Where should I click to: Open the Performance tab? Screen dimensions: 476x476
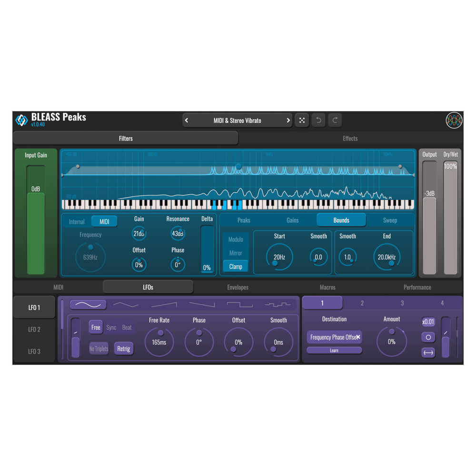click(x=417, y=287)
